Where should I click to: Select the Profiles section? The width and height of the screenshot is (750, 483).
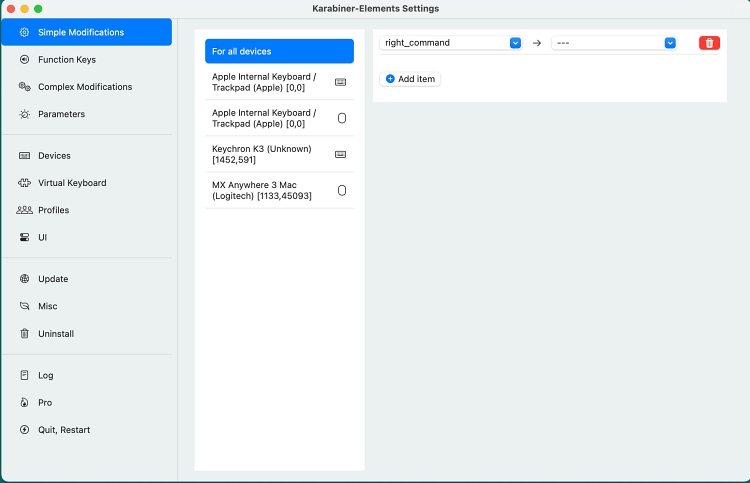coord(87,210)
